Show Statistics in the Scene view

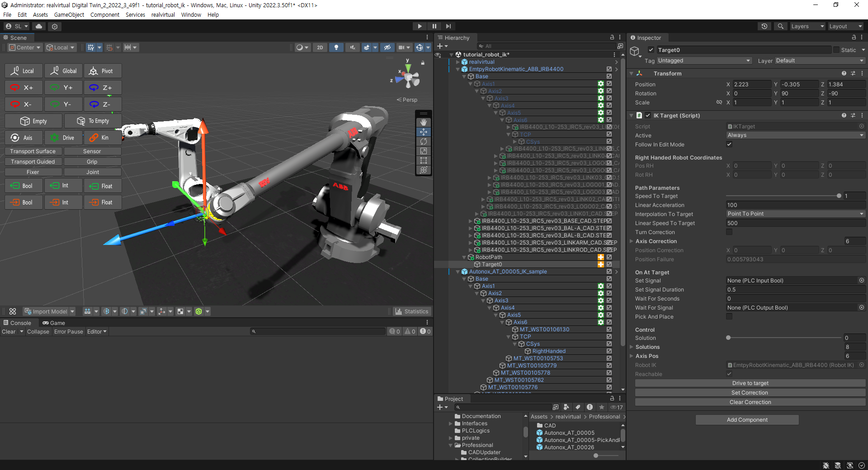tap(412, 311)
